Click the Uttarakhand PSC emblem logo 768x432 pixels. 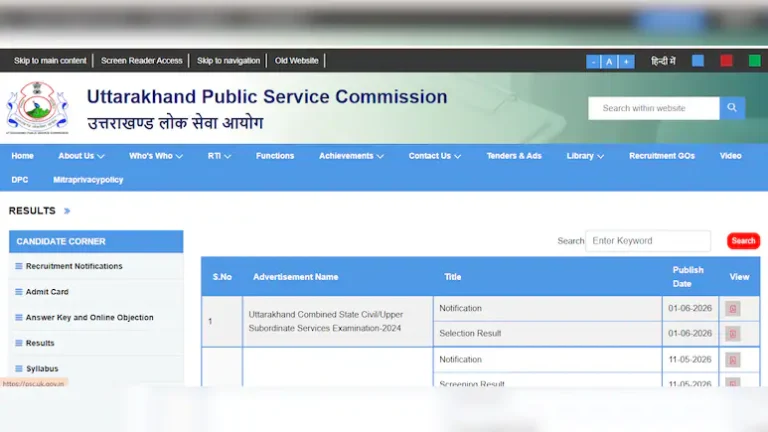click(x=37, y=108)
